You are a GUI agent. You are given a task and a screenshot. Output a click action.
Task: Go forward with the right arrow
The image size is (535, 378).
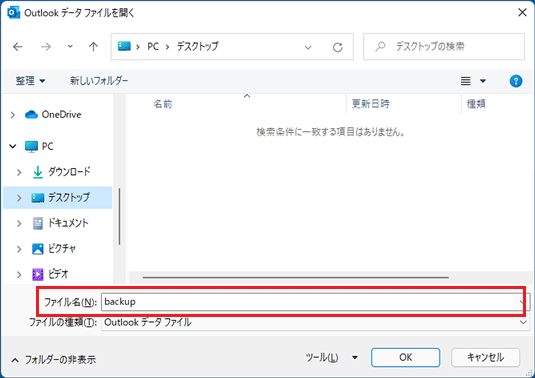click(x=46, y=46)
